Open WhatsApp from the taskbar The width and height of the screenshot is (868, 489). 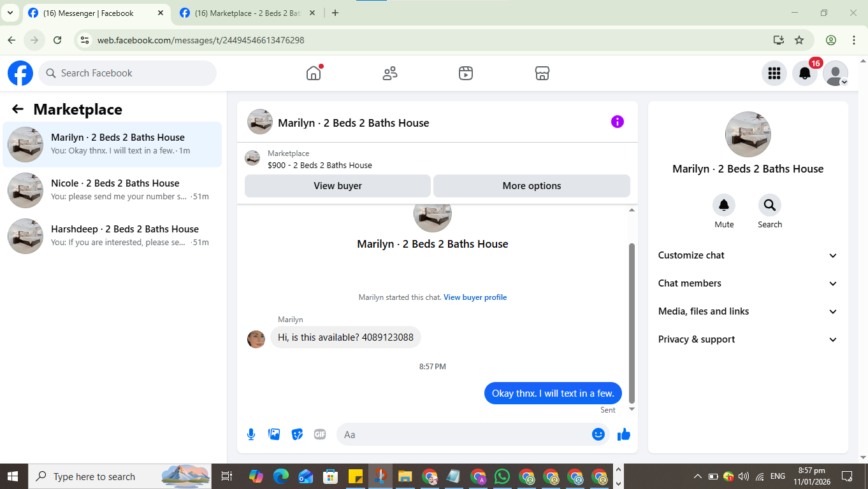click(x=502, y=476)
